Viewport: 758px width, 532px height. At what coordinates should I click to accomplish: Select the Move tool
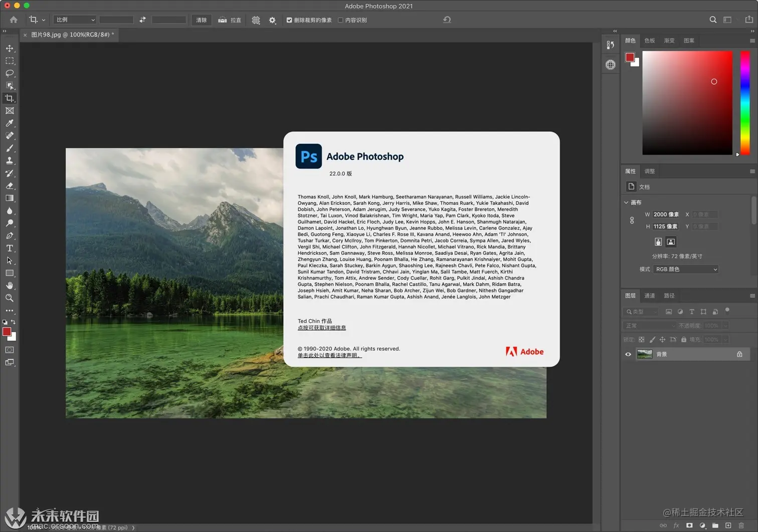tap(10, 49)
